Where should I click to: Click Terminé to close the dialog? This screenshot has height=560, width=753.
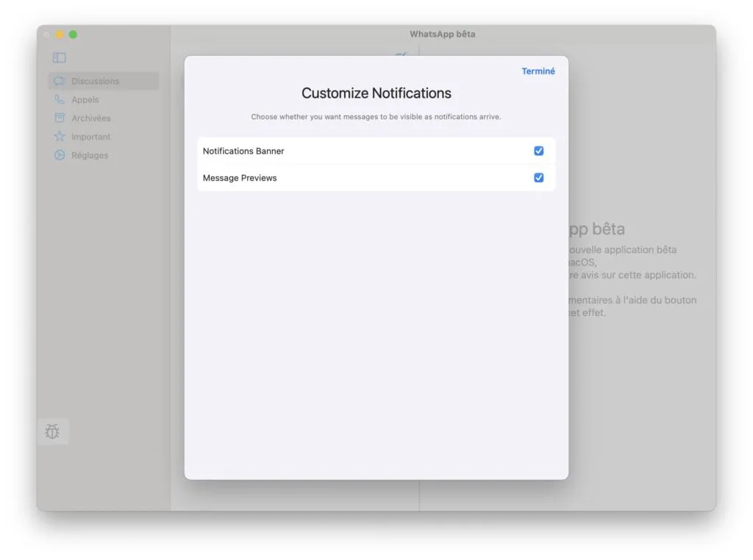pos(538,71)
